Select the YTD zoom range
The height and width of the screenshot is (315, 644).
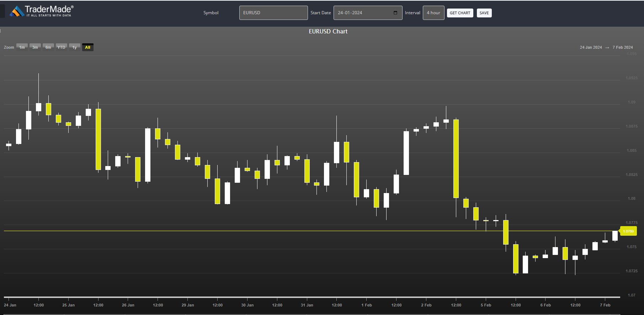pyautogui.click(x=62, y=47)
